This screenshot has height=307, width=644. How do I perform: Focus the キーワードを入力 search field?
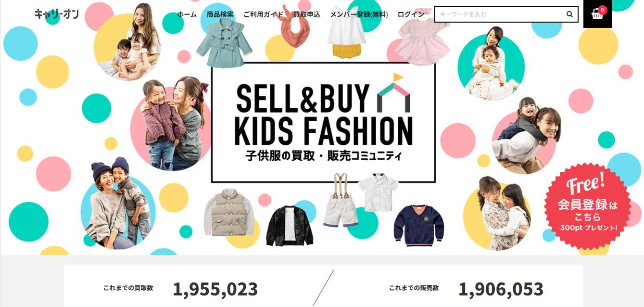point(500,14)
